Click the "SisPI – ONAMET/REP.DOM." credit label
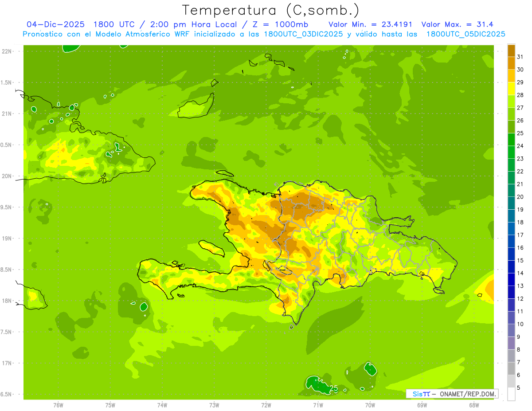Image resolution: width=532 pixels, height=411 pixels. pyautogui.click(x=452, y=394)
